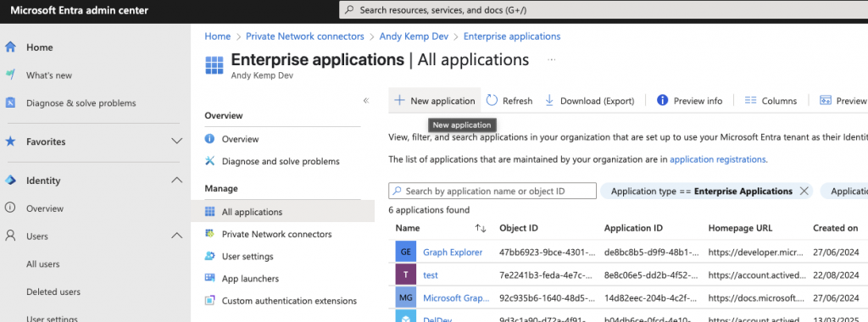Open the Columns chooser
868x322 pixels.
coord(771,101)
